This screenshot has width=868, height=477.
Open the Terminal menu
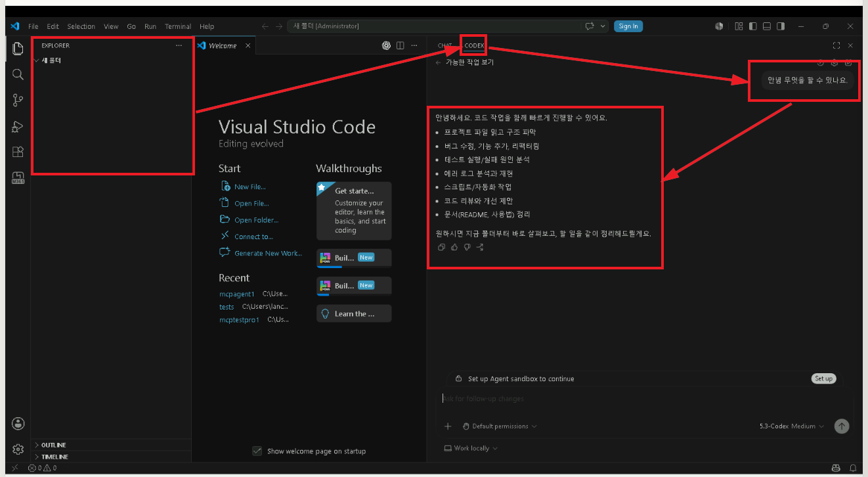[x=178, y=26]
